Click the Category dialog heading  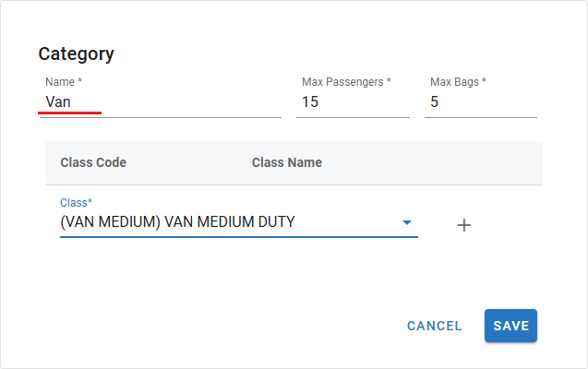pyautogui.click(x=76, y=54)
